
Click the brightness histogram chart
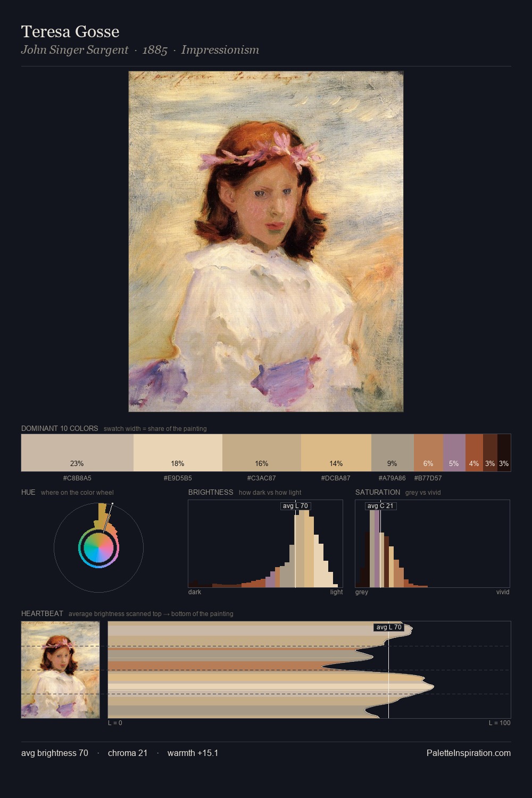pos(265,544)
